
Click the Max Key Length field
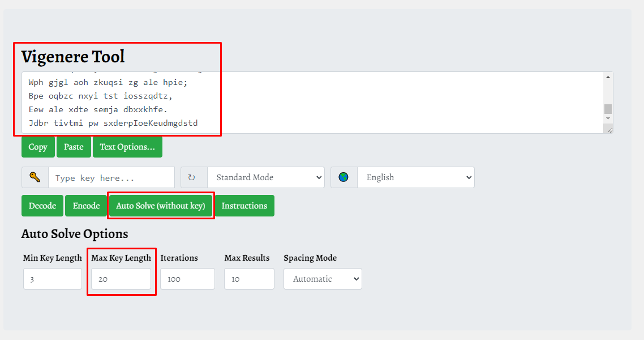(121, 279)
